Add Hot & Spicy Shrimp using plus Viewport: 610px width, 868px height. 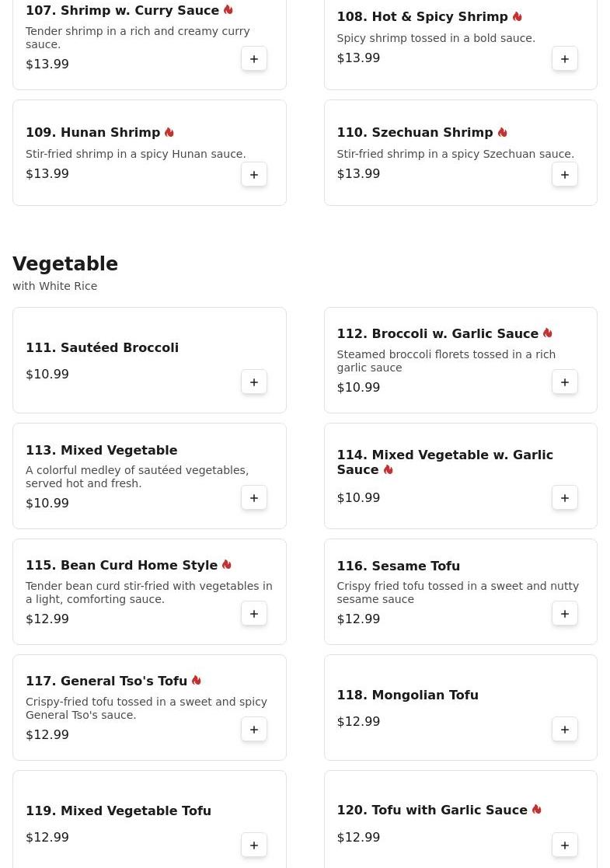565,59
